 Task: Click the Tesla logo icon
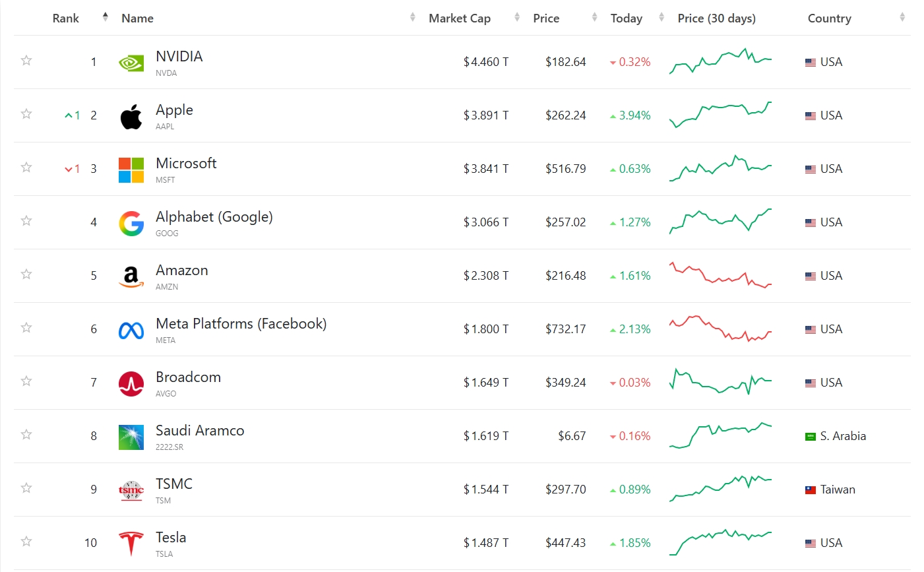tap(131, 544)
